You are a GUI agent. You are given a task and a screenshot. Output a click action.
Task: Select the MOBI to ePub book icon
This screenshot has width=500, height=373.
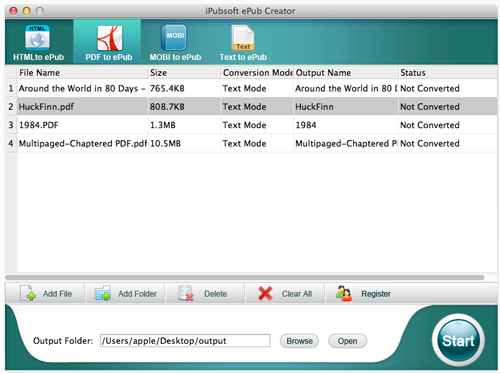pyautogui.click(x=174, y=37)
